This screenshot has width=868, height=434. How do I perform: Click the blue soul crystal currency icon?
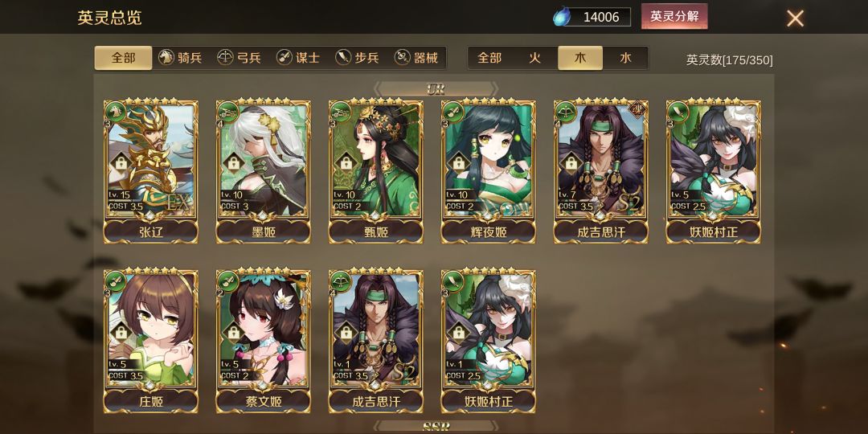(562, 17)
